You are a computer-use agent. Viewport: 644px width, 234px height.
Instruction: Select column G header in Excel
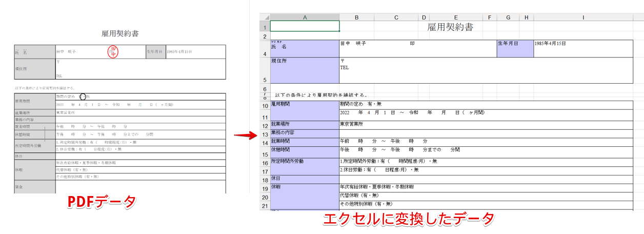[x=508, y=17]
